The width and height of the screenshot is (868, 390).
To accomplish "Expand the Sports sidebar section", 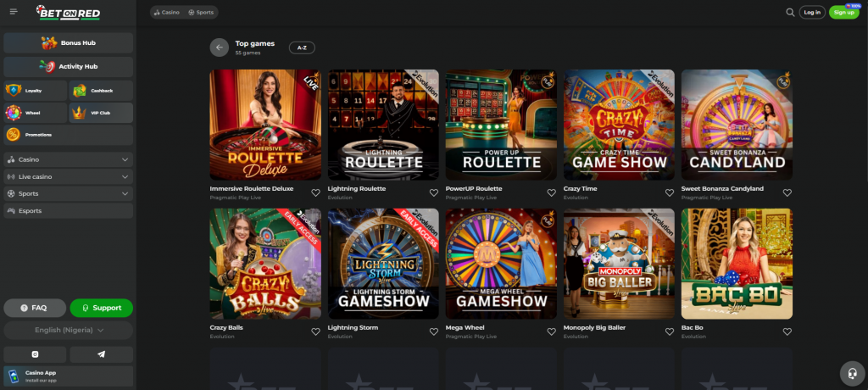I will pyautogui.click(x=68, y=194).
